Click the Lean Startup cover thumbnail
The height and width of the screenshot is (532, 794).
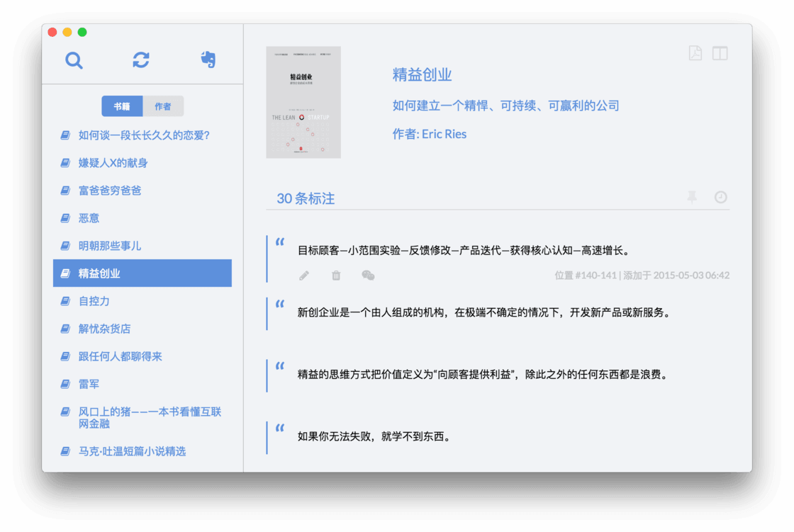tap(303, 102)
